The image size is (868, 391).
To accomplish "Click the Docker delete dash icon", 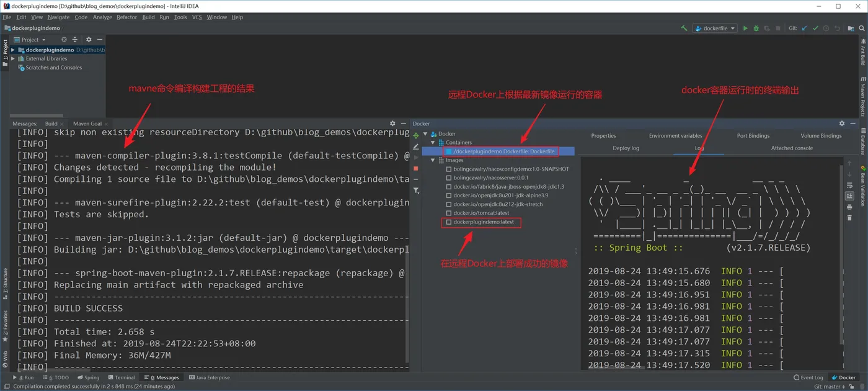I will pos(416,180).
